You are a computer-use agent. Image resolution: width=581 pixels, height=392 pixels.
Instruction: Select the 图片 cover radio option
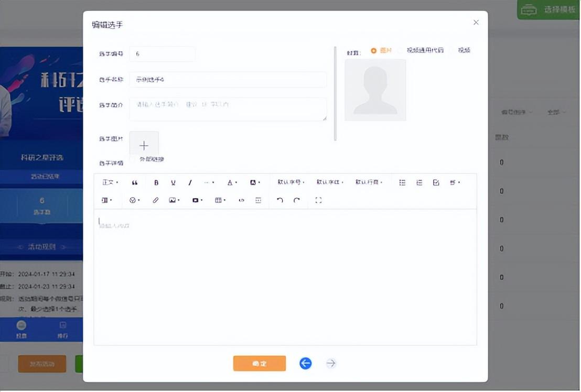click(374, 51)
